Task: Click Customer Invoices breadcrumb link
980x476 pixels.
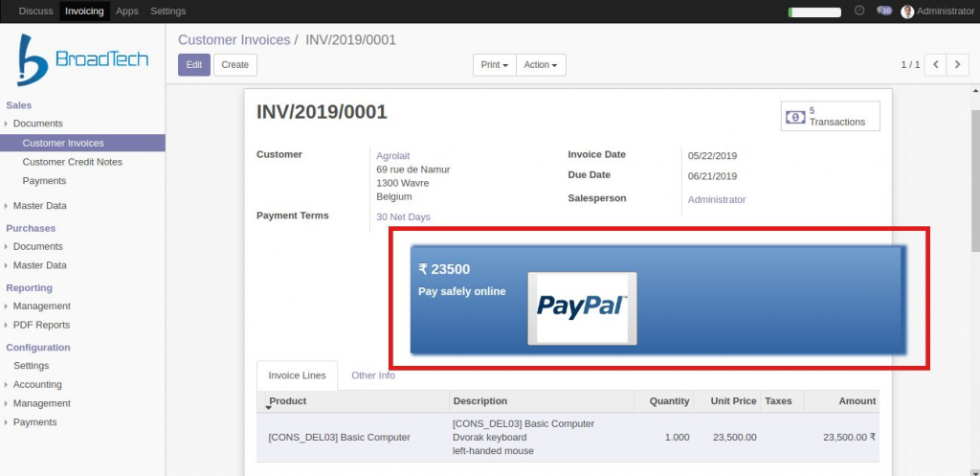Action: [234, 40]
